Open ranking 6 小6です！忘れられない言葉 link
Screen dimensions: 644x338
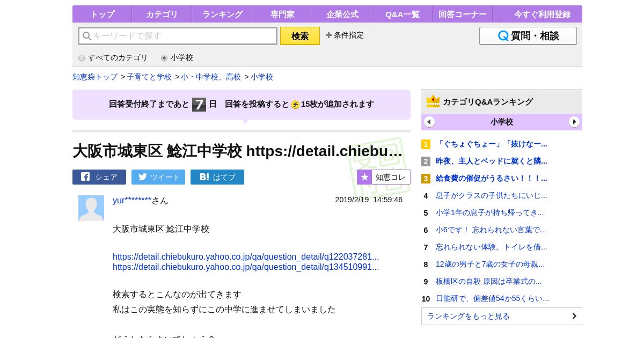click(491, 230)
